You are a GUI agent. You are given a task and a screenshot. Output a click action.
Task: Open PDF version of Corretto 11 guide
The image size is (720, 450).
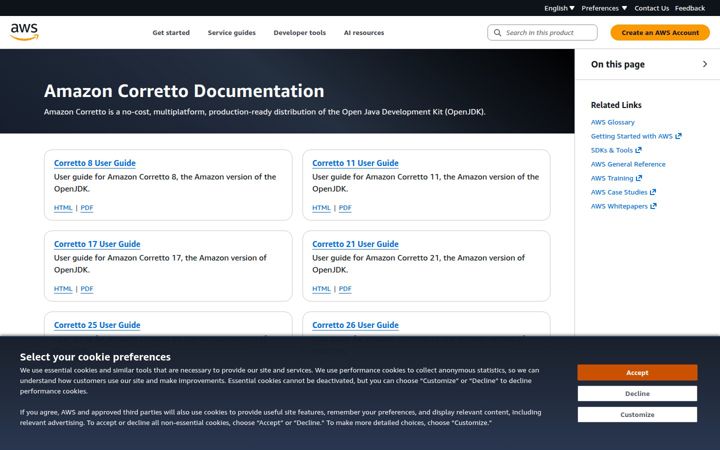pos(345,208)
